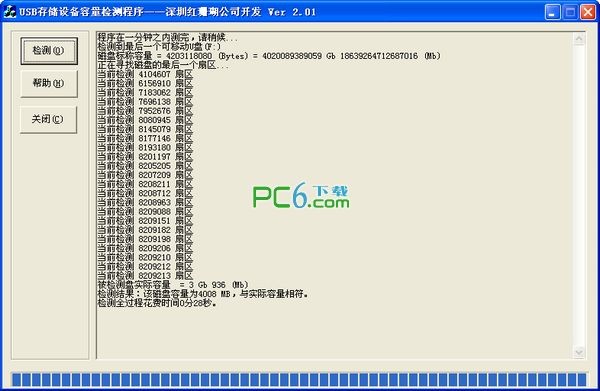Viewport: 600px width, 391px height.
Task: Click the 检测全过程花费时间0分28秒 line
Action: point(157,303)
